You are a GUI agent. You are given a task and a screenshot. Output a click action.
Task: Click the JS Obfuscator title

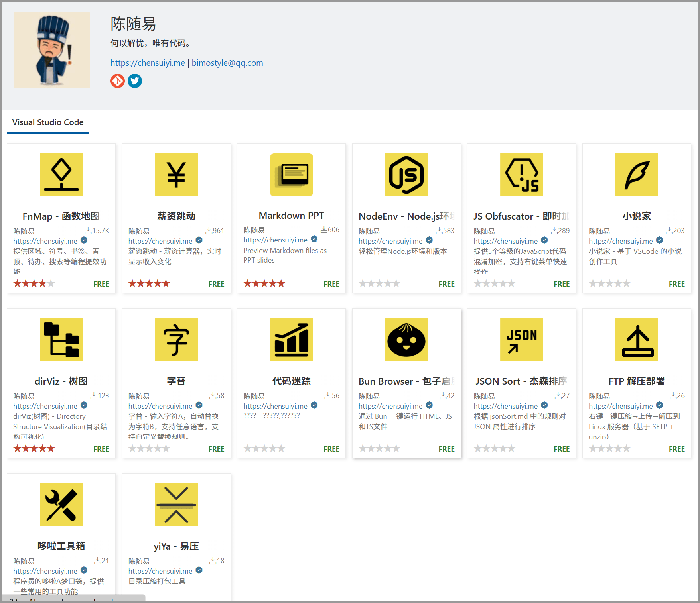521,216
